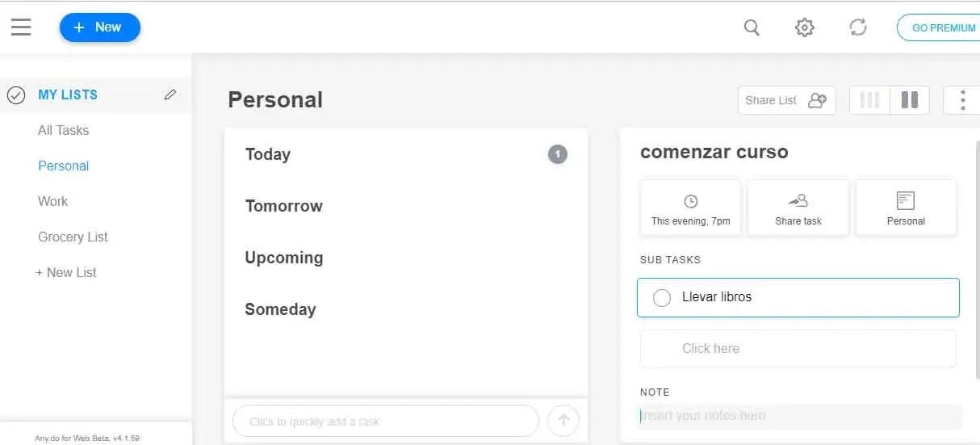The width and height of the screenshot is (980, 445).
Task: Open the Grocery List
Action: pos(73,237)
